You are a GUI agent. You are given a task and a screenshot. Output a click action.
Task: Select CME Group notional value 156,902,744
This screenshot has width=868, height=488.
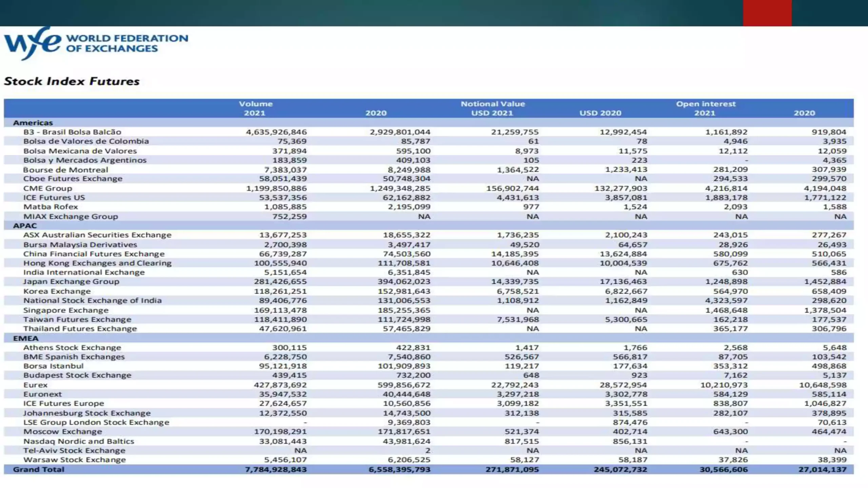coord(512,188)
